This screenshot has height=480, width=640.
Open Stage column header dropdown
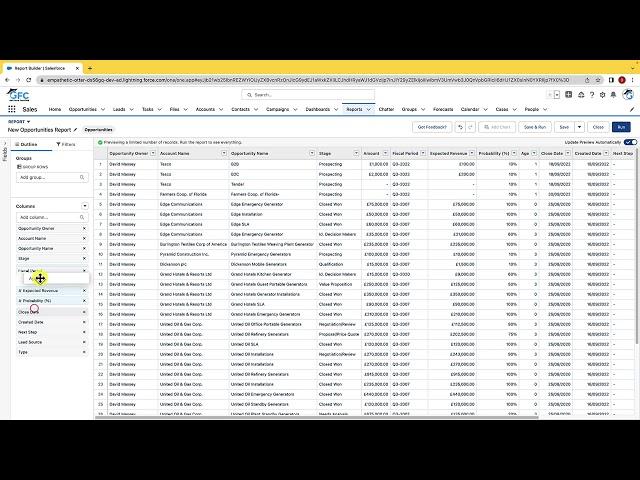[x=356, y=153]
